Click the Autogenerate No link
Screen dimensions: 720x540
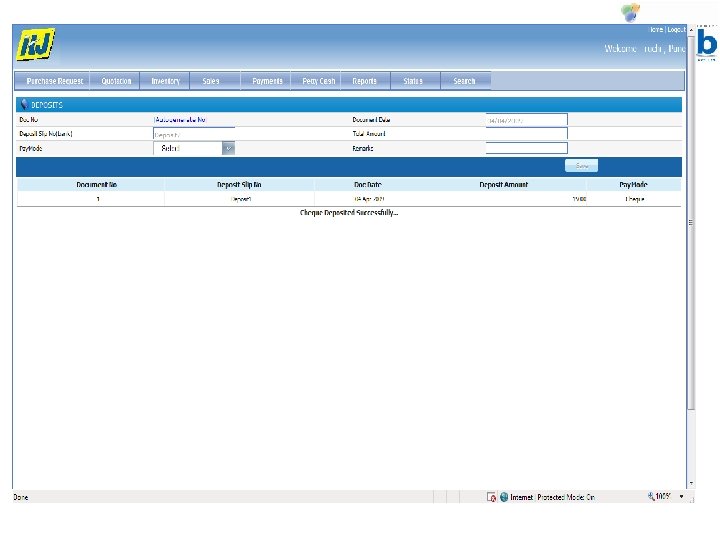pos(180,119)
